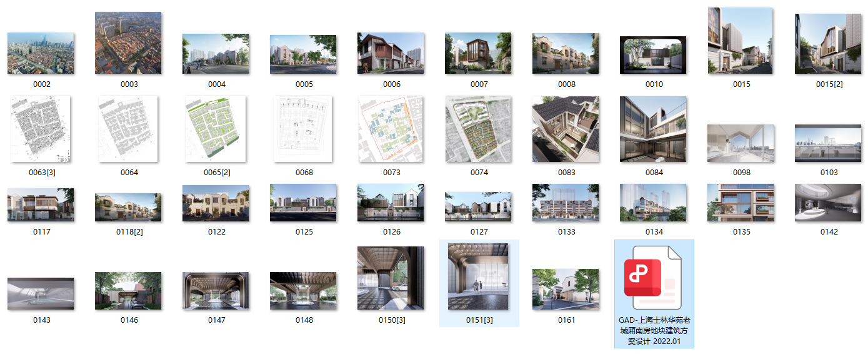
Task: Click file name label 0084
Action: coord(654,173)
